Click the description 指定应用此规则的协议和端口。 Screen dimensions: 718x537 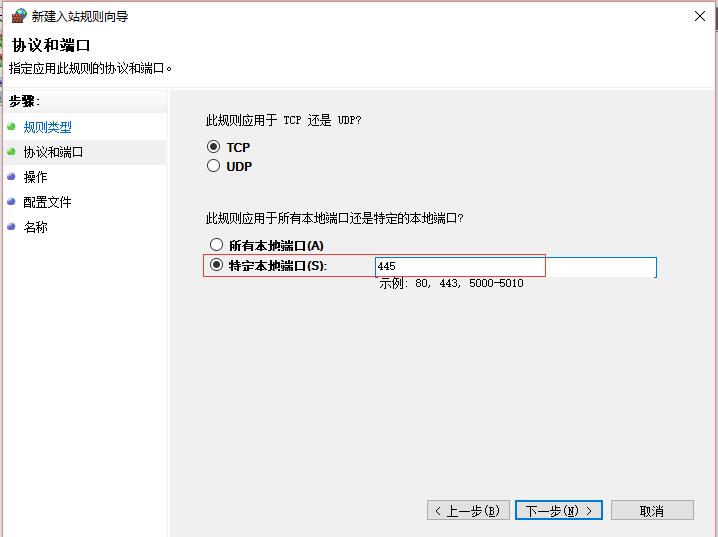(x=90, y=69)
